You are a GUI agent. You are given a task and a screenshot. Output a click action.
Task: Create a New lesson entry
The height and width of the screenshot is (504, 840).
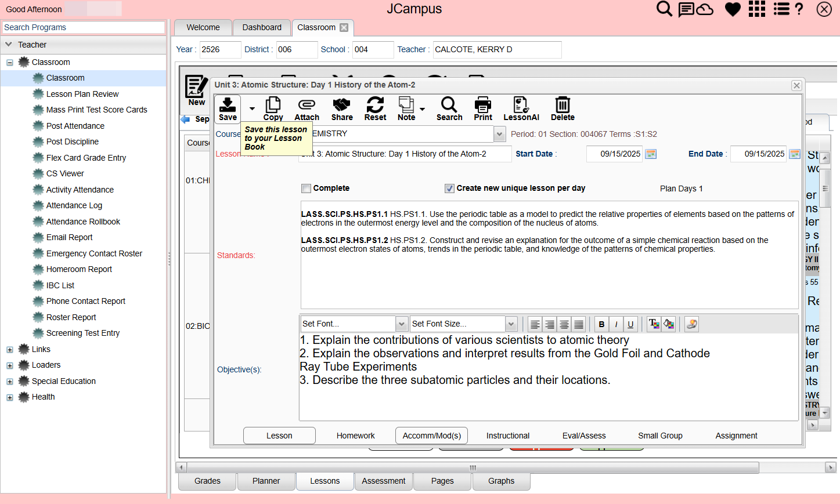[197, 91]
